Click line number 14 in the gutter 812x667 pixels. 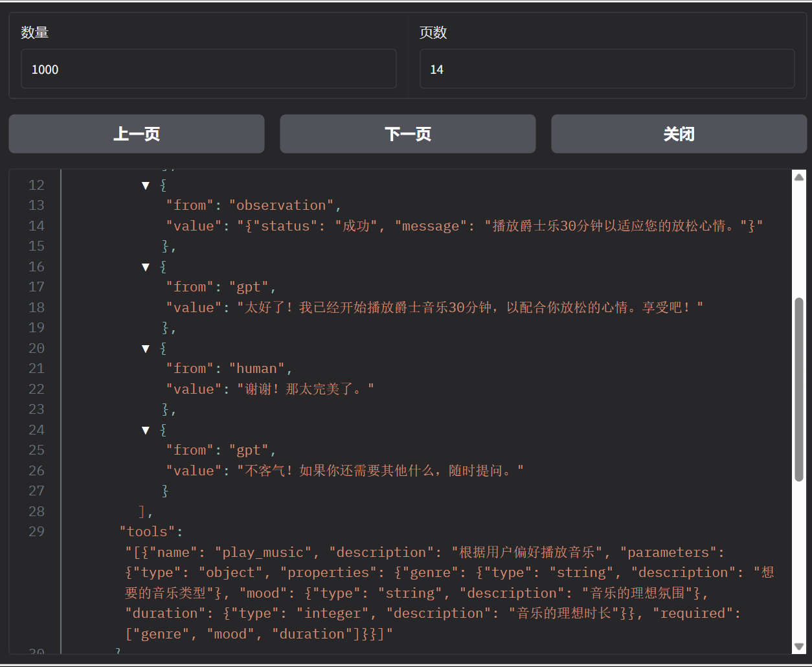tap(36, 226)
